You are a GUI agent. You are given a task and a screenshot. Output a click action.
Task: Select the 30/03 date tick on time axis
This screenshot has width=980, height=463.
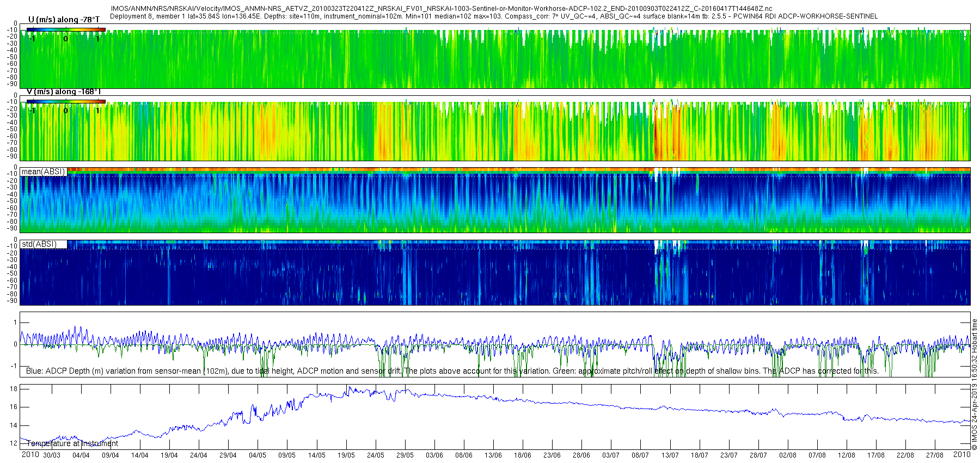coord(52,455)
